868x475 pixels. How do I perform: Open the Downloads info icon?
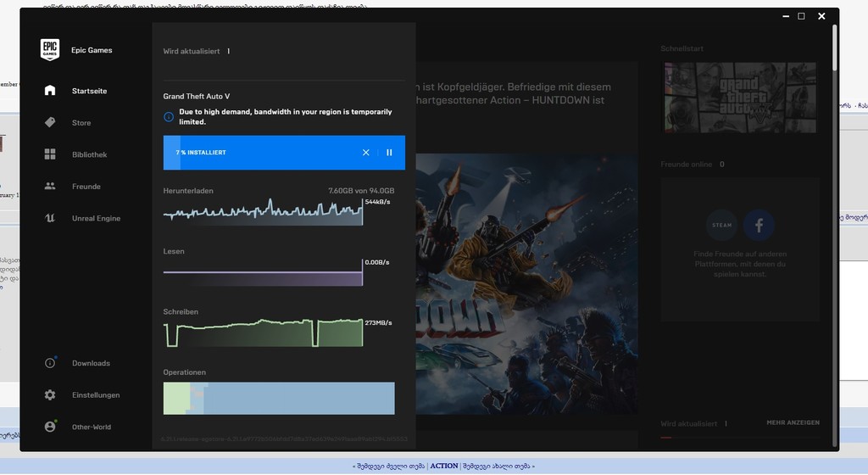(50, 363)
